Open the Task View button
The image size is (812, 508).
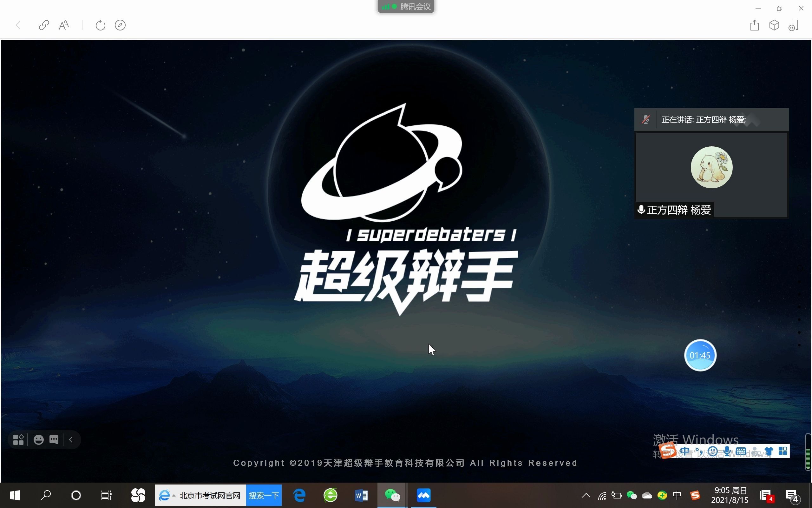point(106,495)
